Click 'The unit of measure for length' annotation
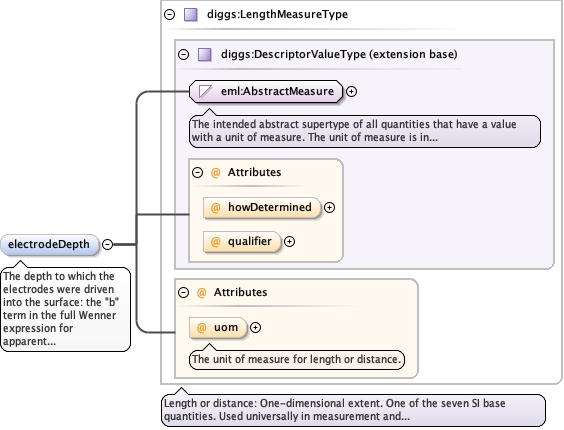564x430 pixels. click(x=297, y=359)
